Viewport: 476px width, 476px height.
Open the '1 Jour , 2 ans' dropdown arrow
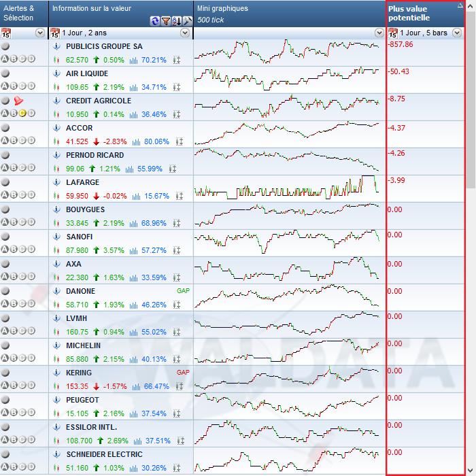point(185,33)
